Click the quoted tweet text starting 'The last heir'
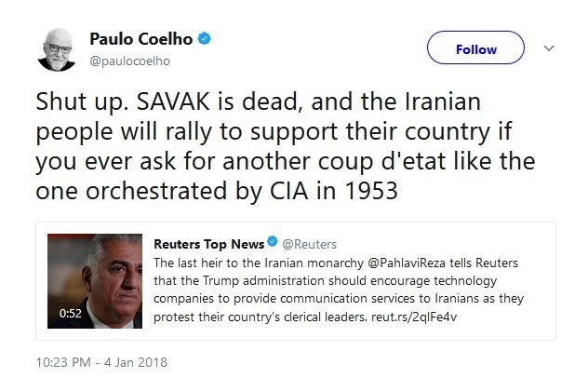 (339, 290)
